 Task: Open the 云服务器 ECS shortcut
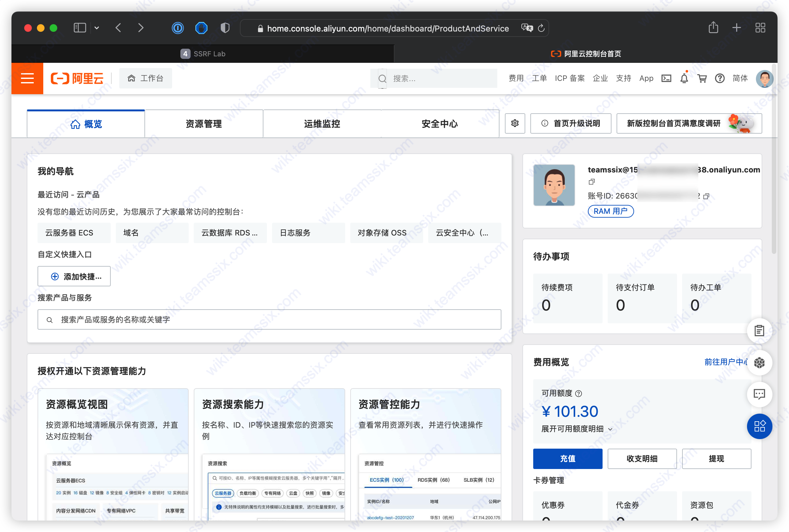pos(74,233)
